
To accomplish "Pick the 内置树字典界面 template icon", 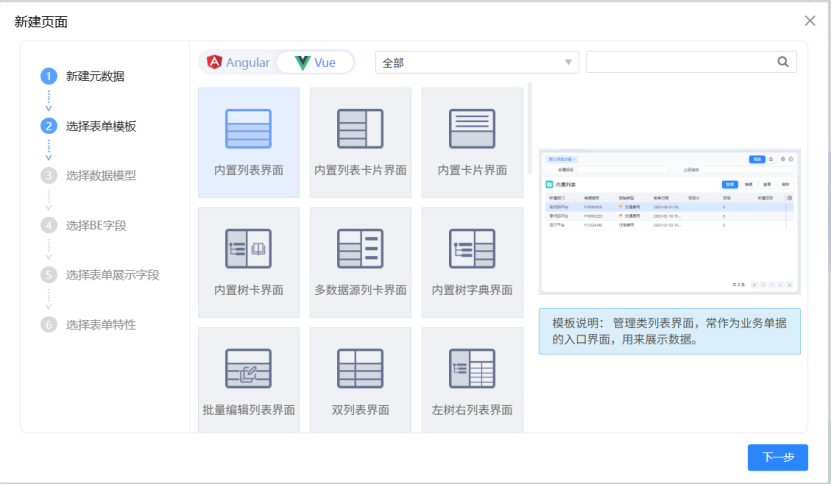I will pos(472,249).
